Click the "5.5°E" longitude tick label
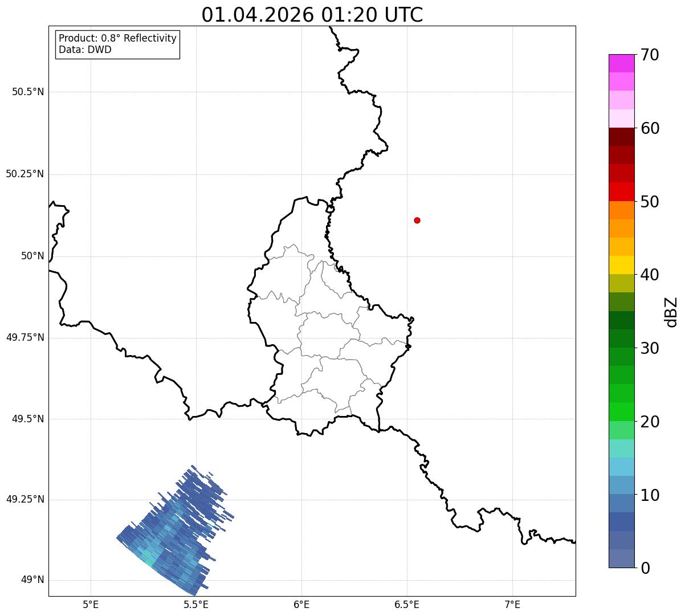The width and height of the screenshot is (685, 616). pyautogui.click(x=196, y=604)
